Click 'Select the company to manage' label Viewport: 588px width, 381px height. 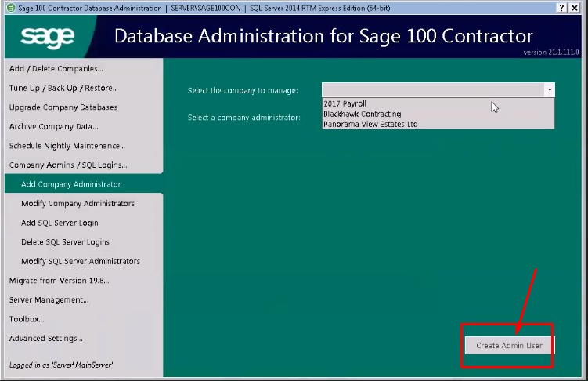[x=243, y=90]
